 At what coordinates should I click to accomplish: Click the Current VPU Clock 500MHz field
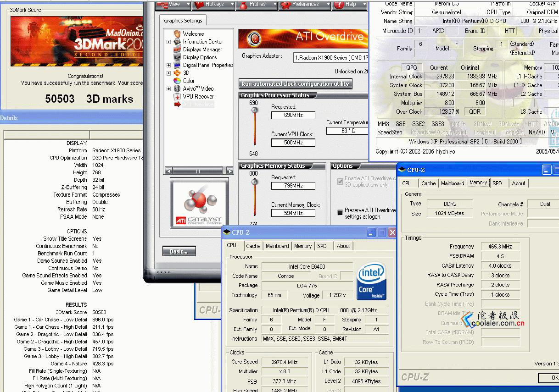[293, 143]
